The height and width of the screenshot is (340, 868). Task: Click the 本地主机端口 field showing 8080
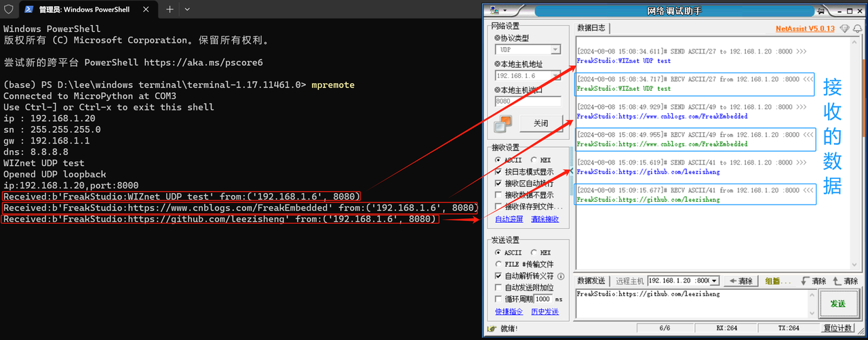pos(528,101)
